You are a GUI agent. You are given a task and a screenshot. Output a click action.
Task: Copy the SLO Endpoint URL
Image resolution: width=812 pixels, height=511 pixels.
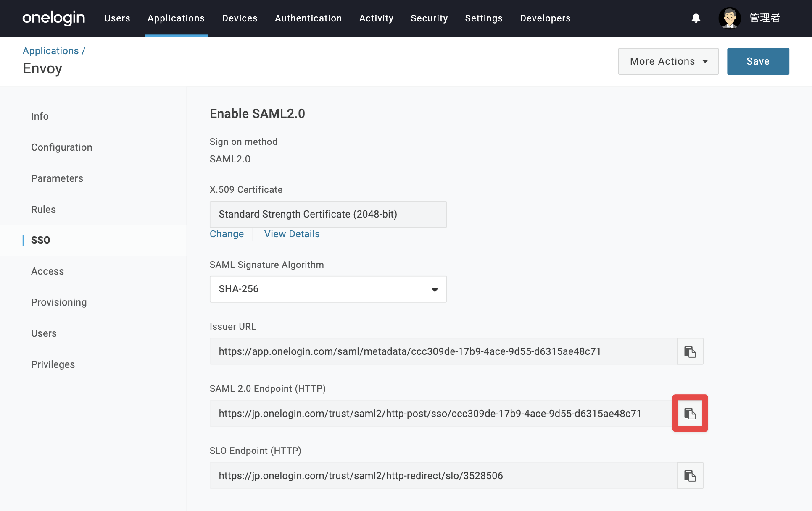click(690, 476)
